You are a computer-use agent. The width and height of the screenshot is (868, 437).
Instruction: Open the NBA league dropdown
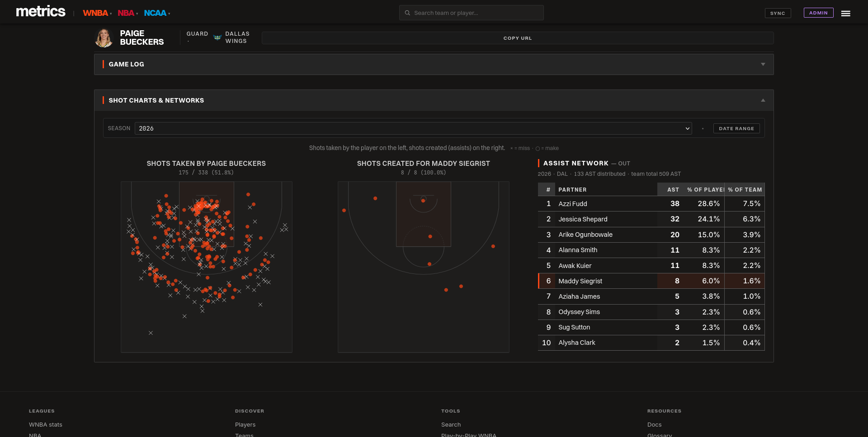[128, 13]
